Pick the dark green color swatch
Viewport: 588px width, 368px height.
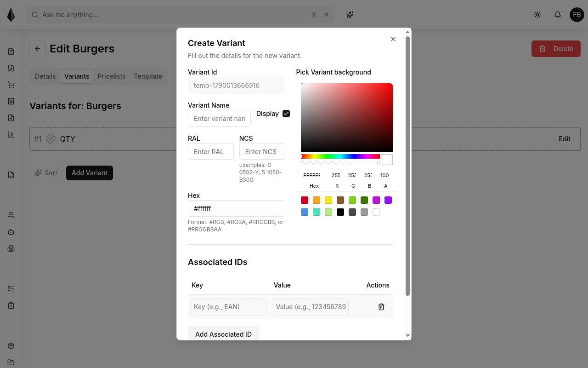(x=364, y=200)
